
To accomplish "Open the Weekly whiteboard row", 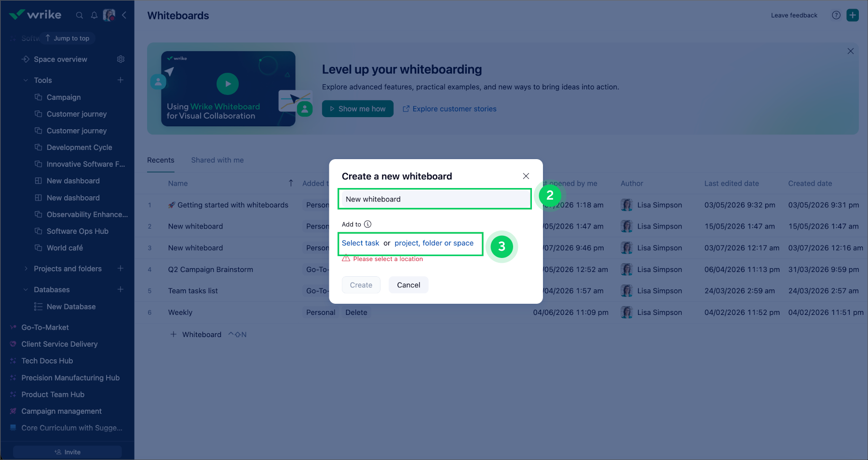I will tap(180, 312).
